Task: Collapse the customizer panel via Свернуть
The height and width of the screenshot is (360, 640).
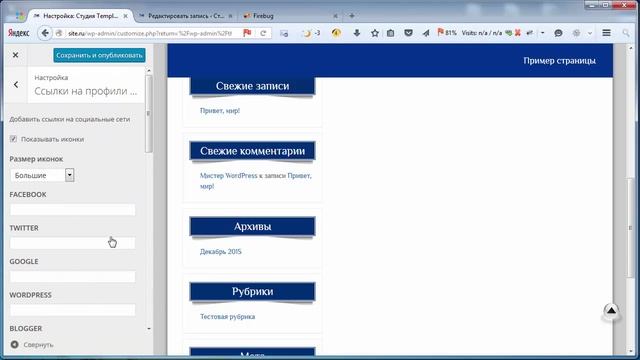Action: point(38,345)
